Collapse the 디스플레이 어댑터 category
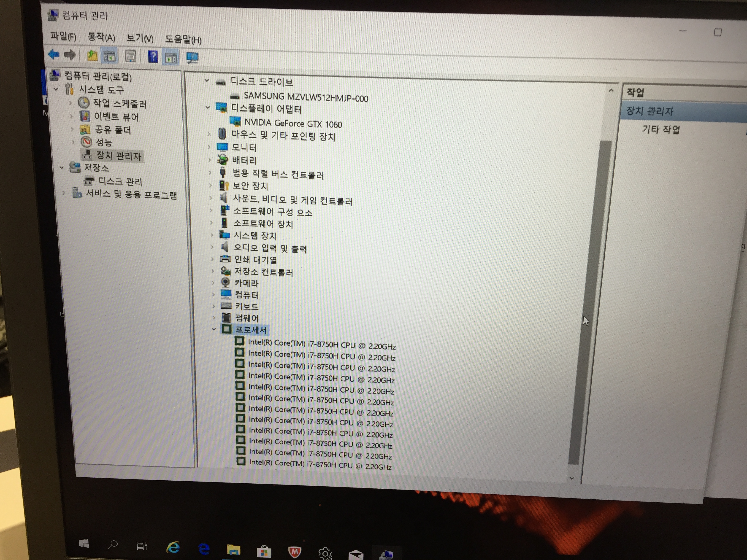Screen dimensions: 747x560 pyautogui.click(x=208, y=107)
